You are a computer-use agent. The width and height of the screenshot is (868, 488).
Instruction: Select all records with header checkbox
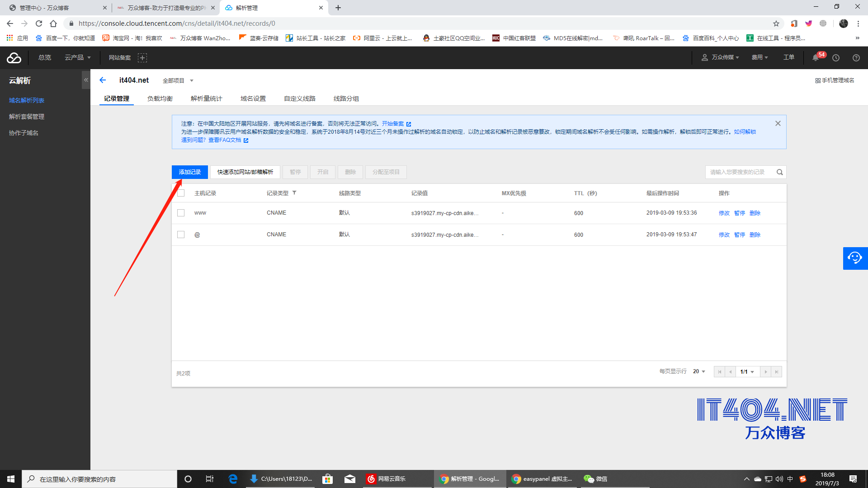[181, 193]
